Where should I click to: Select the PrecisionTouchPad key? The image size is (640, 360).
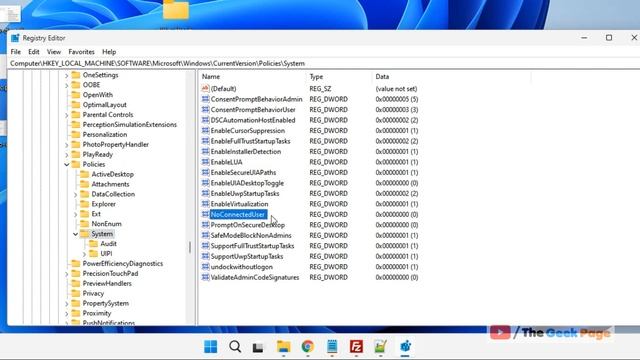pyautogui.click(x=110, y=273)
